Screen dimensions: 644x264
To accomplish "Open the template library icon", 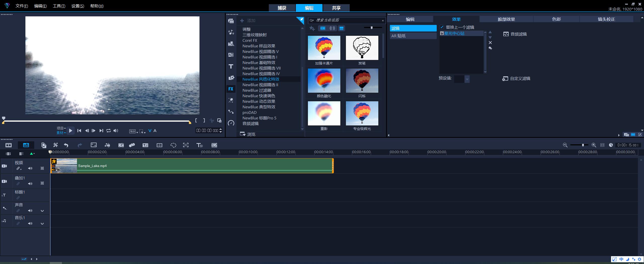I will coord(231,44).
